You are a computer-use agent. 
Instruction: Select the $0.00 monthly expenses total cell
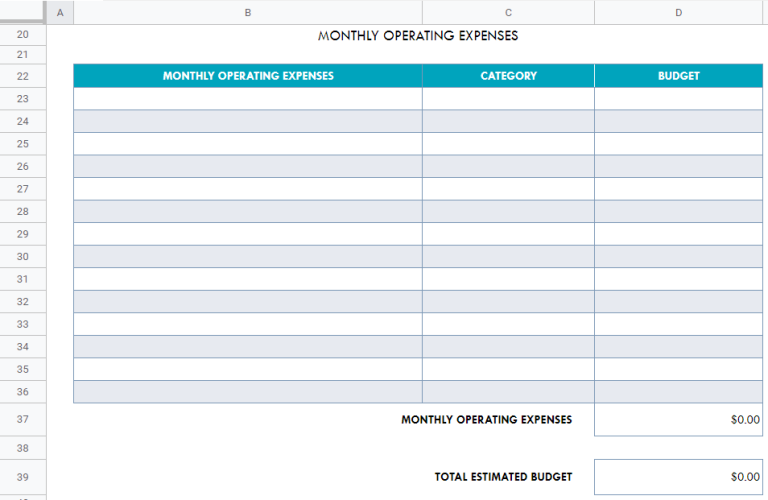[x=678, y=420]
